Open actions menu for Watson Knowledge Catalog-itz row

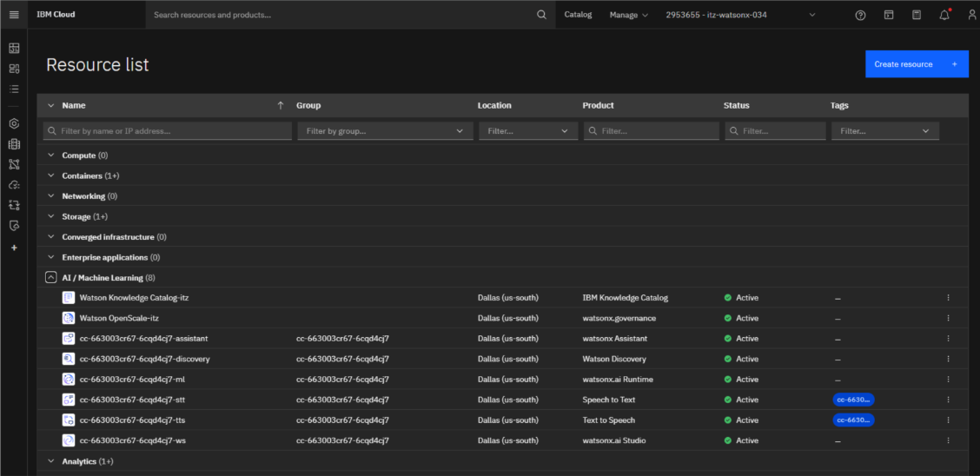(948, 298)
